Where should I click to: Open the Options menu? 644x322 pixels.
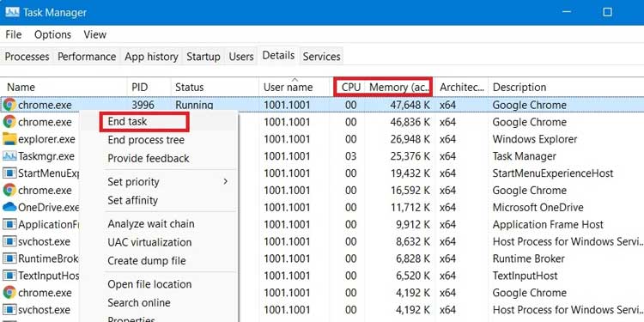click(52, 35)
